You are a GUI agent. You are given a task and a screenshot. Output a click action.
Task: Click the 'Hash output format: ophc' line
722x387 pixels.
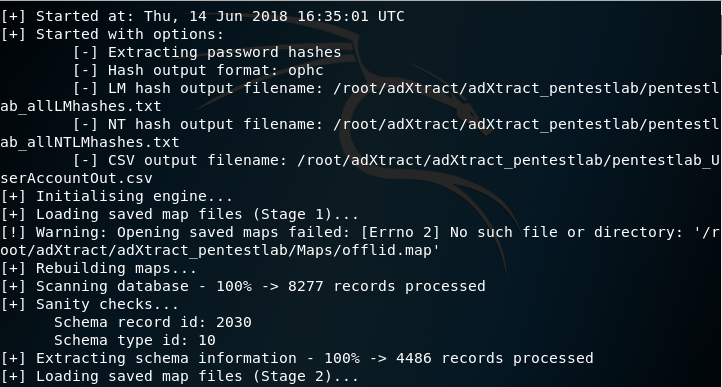198,70
